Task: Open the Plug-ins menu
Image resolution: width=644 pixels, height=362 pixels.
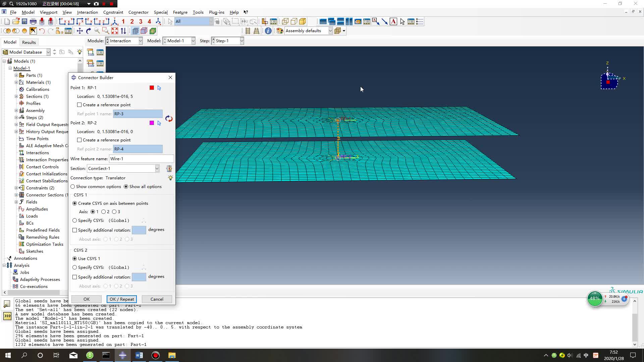Action: pyautogui.click(x=216, y=12)
